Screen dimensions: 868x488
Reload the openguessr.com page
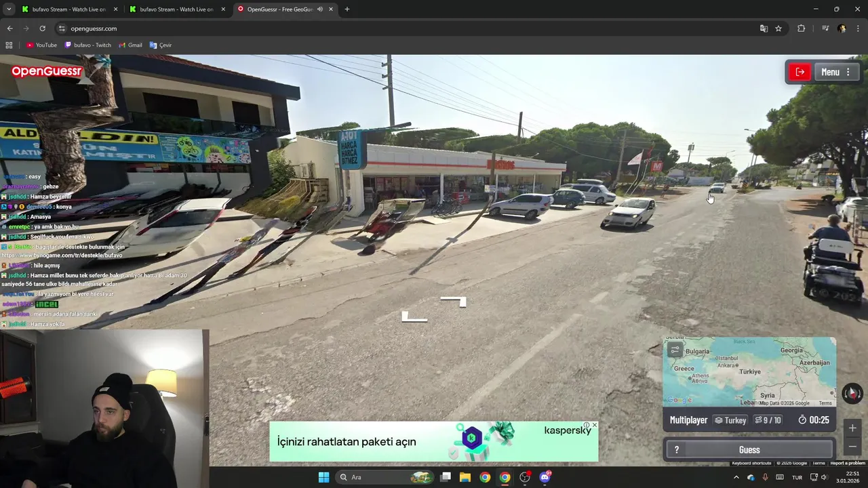(42, 28)
